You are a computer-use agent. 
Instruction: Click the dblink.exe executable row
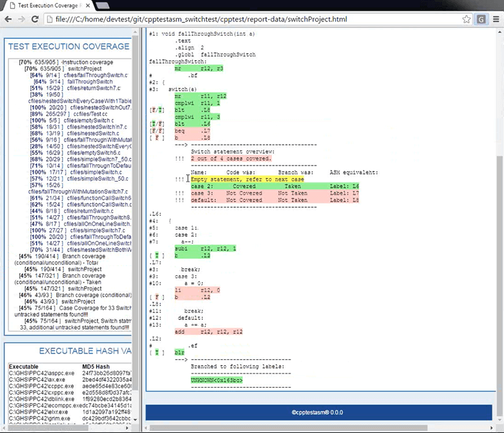coord(70,399)
